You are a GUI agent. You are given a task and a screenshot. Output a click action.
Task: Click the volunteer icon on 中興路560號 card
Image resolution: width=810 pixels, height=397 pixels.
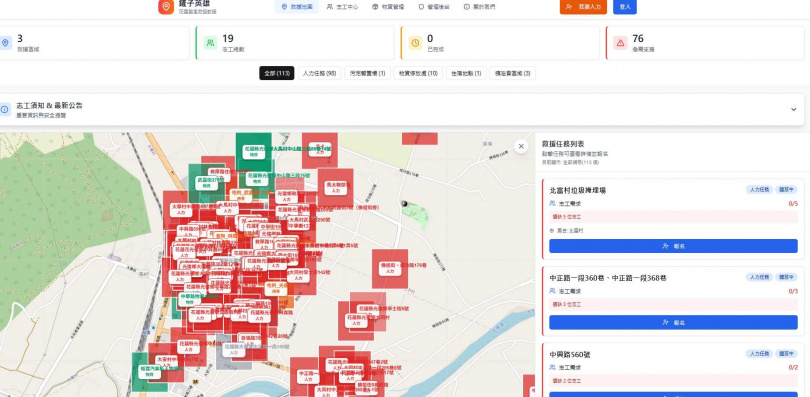coord(552,367)
